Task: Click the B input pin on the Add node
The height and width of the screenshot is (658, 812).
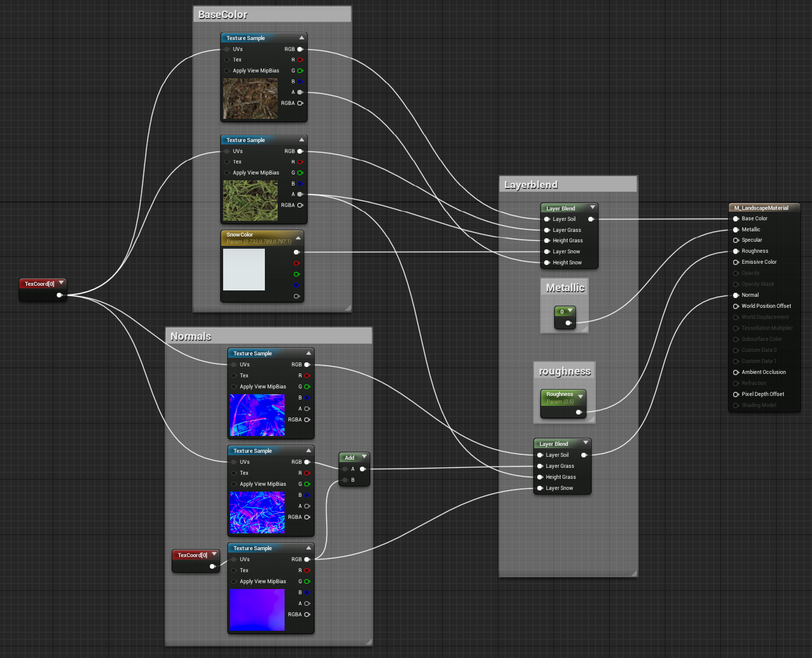Action: point(345,480)
